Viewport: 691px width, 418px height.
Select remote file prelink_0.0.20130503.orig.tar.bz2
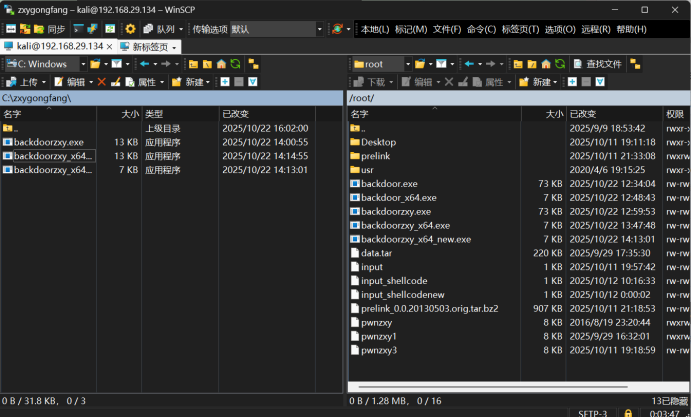(x=424, y=309)
